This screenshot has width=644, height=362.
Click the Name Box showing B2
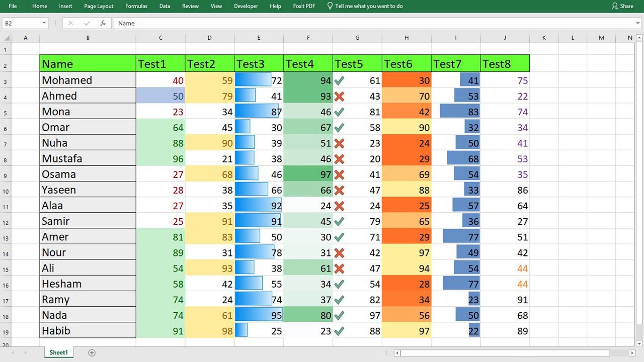pyautogui.click(x=22, y=23)
